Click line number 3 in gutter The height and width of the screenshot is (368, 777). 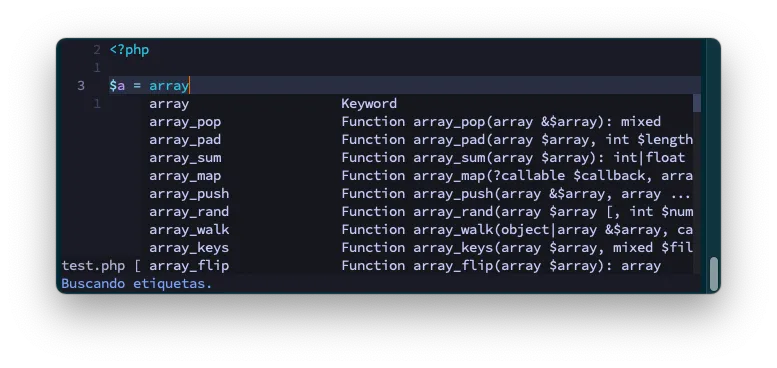[81, 86]
